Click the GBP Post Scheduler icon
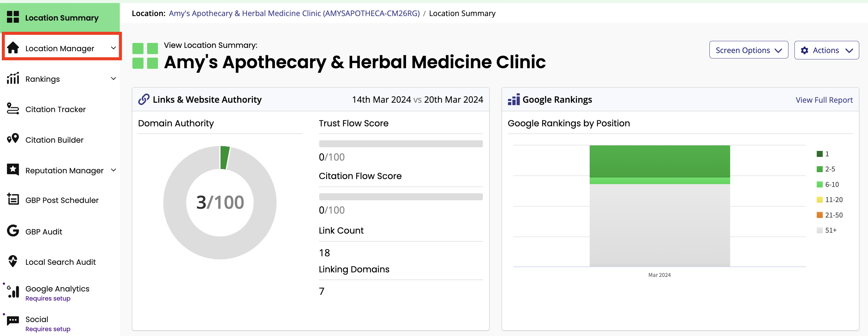This screenshot has height=336, width=868. click(13, 199)
